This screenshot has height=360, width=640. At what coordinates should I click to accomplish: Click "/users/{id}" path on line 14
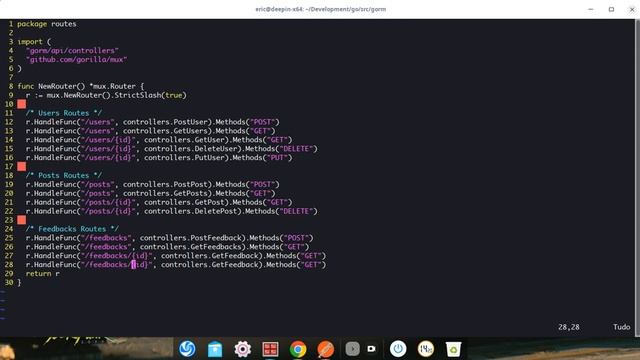[x=108, y=140]
